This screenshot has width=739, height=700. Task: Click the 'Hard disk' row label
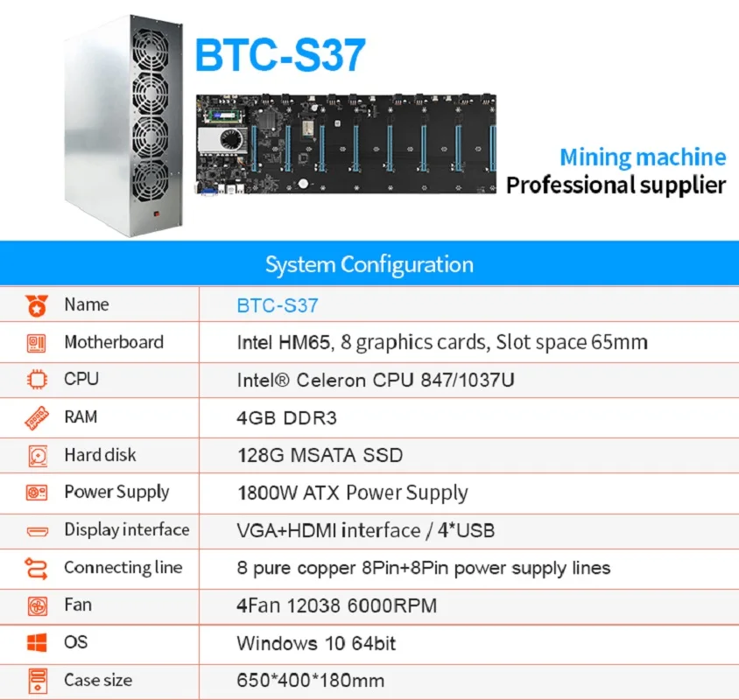(x=101, y=455)
